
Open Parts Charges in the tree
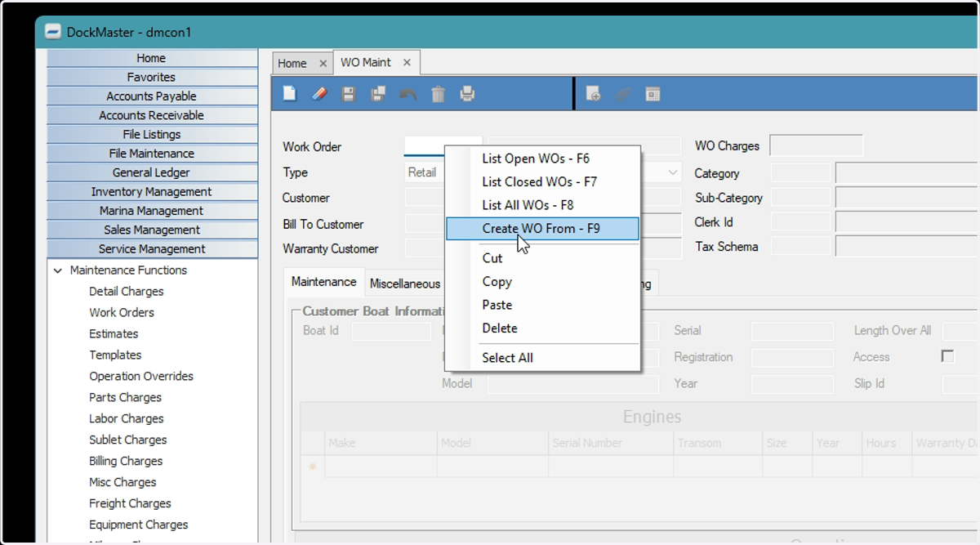pyautogui.click(x=126, y=398)
